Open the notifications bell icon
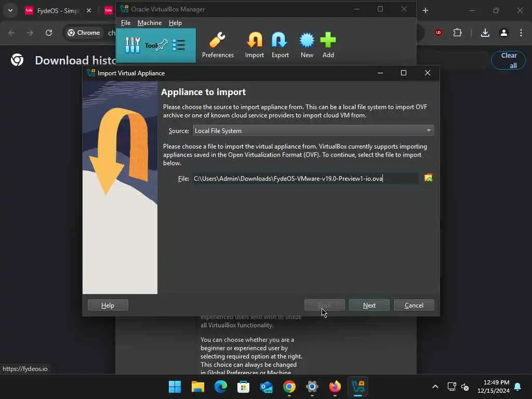 click(x=517, y=387)
